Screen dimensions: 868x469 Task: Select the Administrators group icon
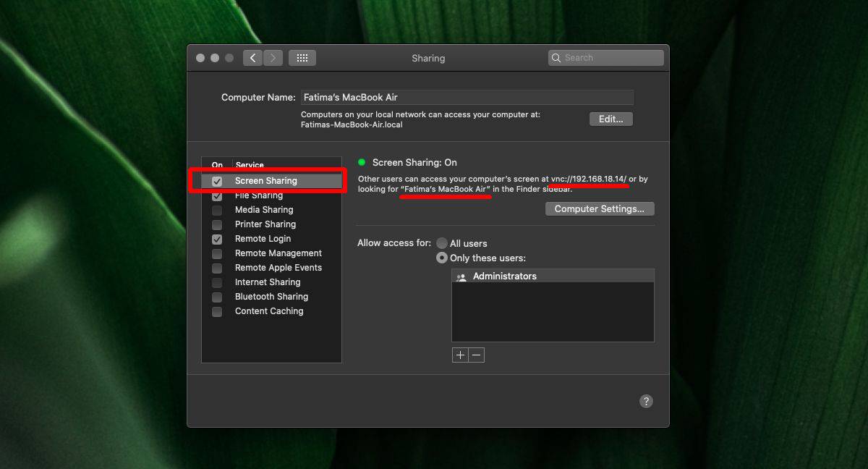(461, 276)
